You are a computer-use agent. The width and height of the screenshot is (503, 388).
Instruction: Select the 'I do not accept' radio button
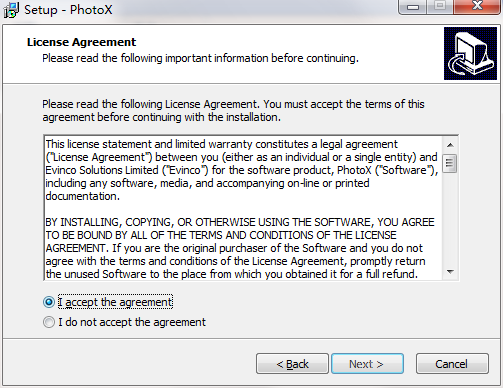(49, 322)
